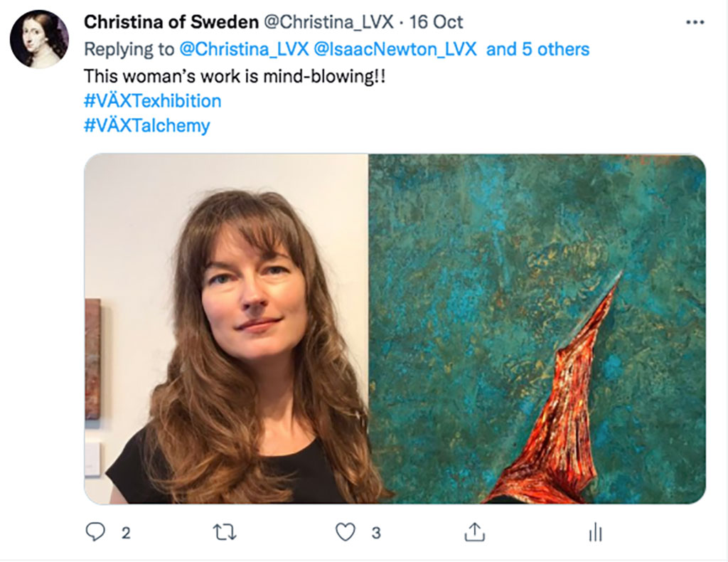Viewport: 728px width, 562px height.
Task: Open the teal and orange artwork image
Action: click(537, 329)
